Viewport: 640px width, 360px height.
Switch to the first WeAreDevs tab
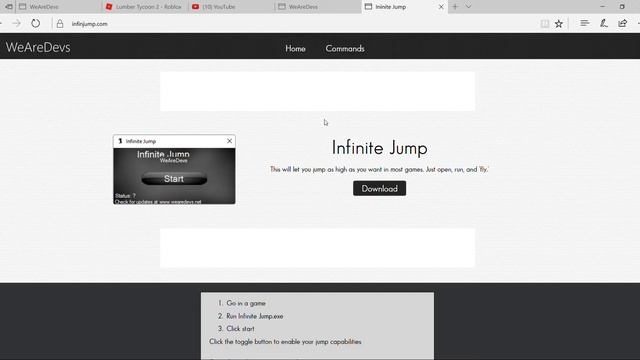58,7
